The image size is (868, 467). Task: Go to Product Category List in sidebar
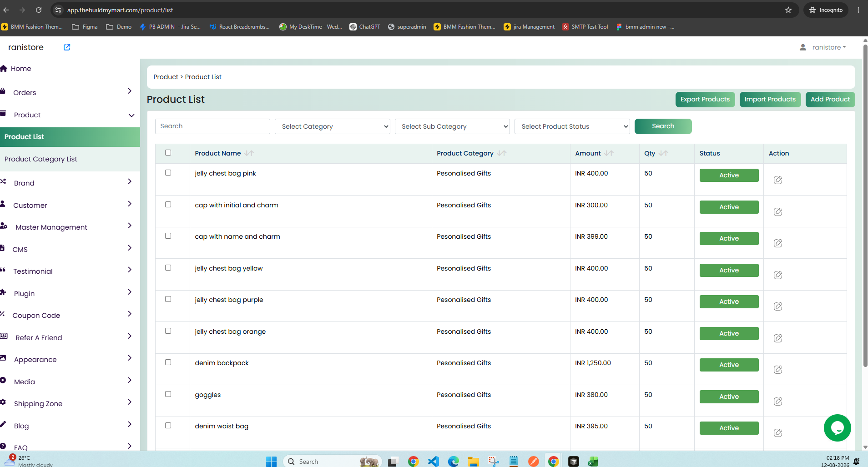41,159
